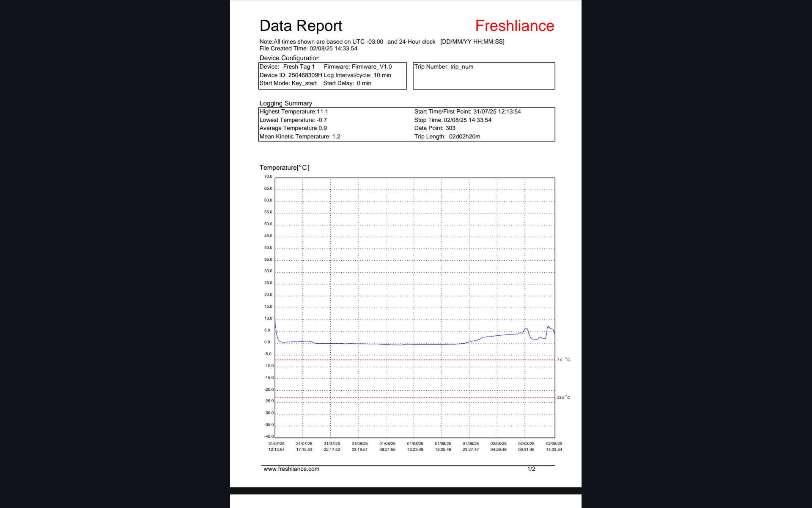The height and width of the screenshot is (508, 812).
Task: Click the 31/07/25 12:13:54 x-axis label
Action: pos(276,447)
